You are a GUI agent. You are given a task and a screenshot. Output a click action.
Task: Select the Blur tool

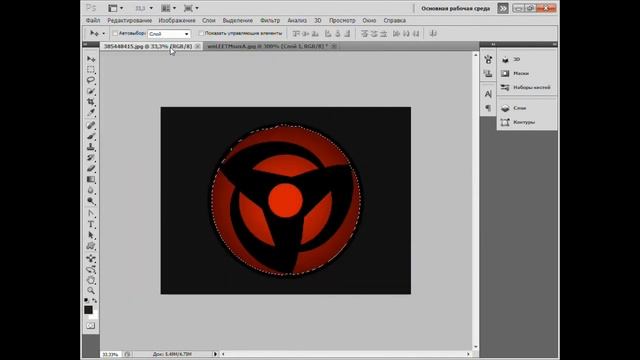point(91,190)
